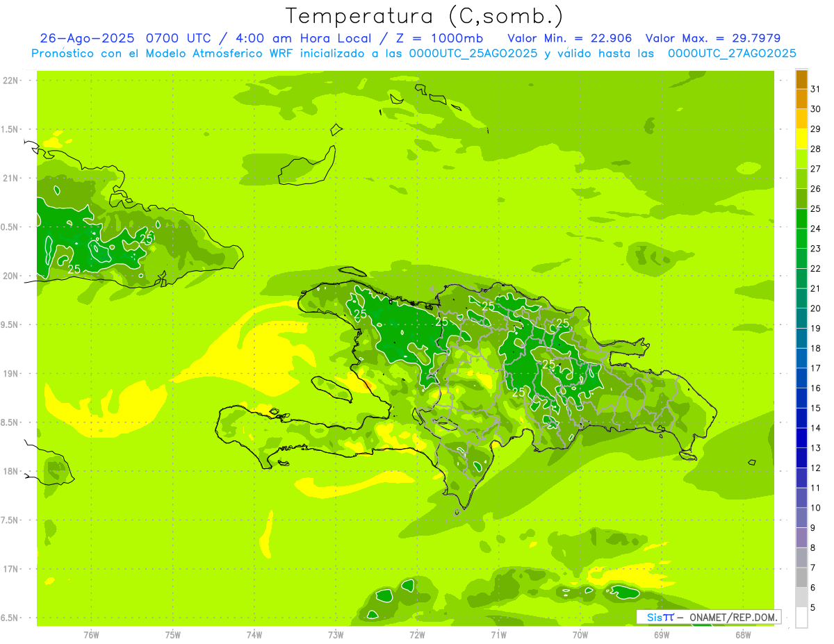The height and width of the screenshot is (644, 834).
Task: Click the colorbar value label "23"
Action: coord(816,249)
